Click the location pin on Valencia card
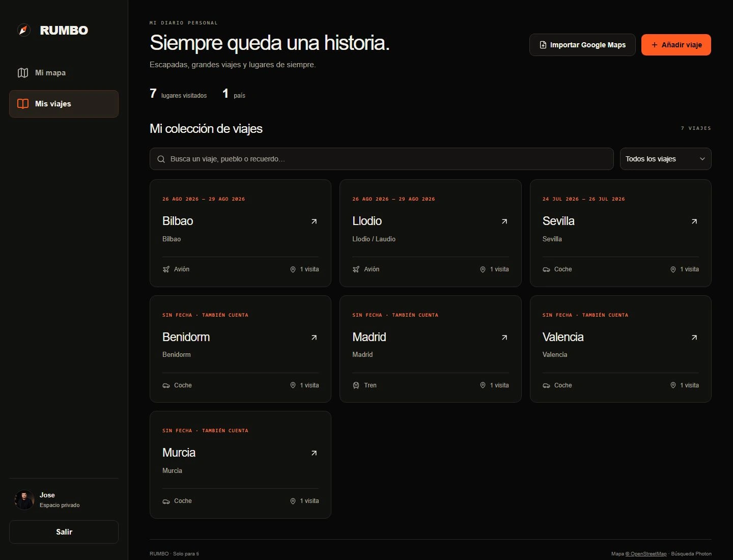 click(x=673, y=385)
